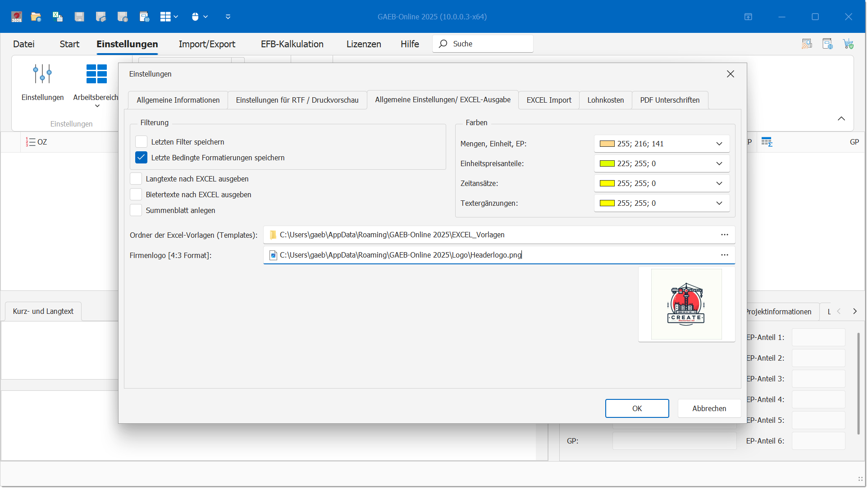Screen dimensions: 868x489
Task: Open Einheitspreisanteile color dropdown
Action: 719,163
